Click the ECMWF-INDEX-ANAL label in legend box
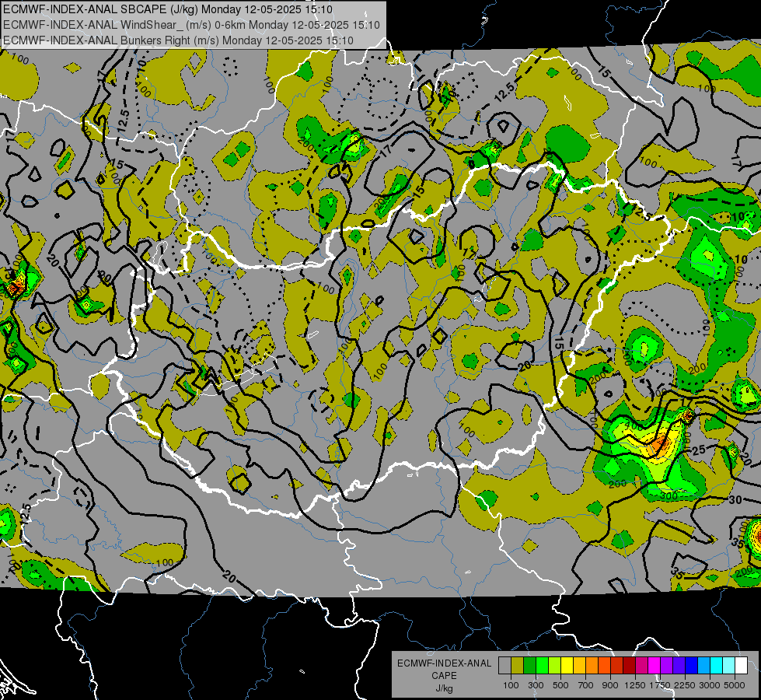 444,663
